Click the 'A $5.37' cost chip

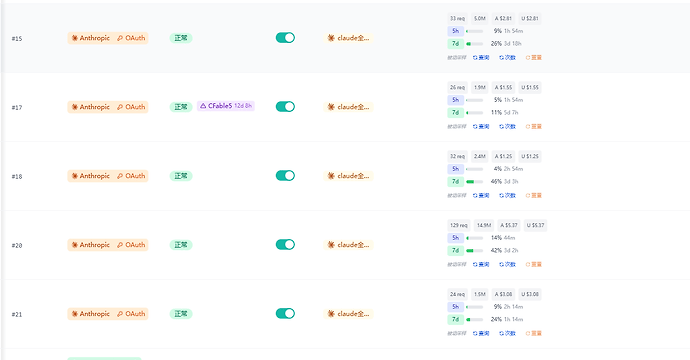(509, 225)
